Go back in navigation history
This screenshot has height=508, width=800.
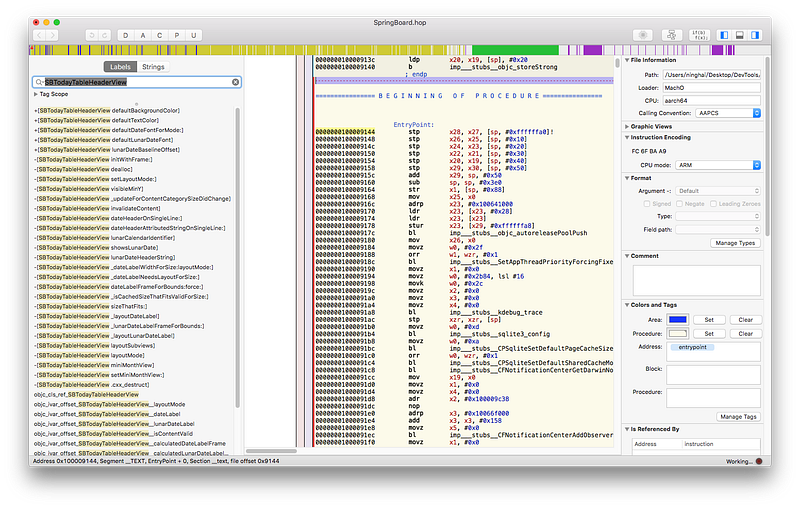pyautogui.click(x=40, y=35)
